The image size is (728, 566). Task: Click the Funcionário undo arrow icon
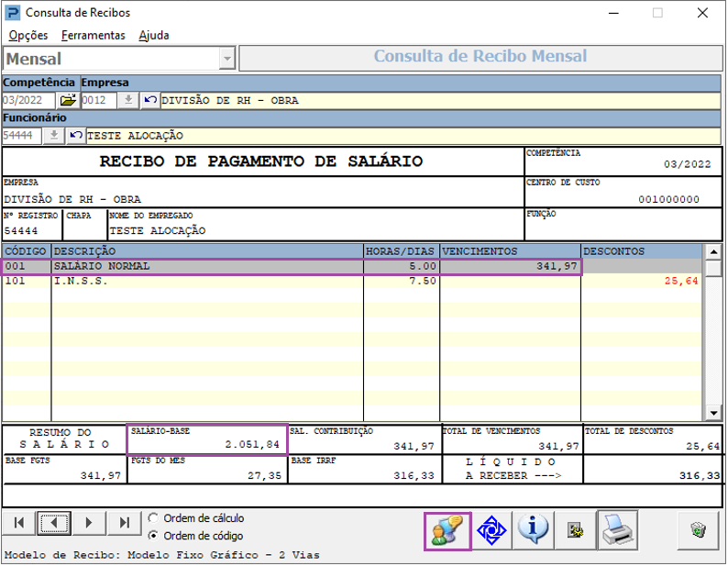76,136
